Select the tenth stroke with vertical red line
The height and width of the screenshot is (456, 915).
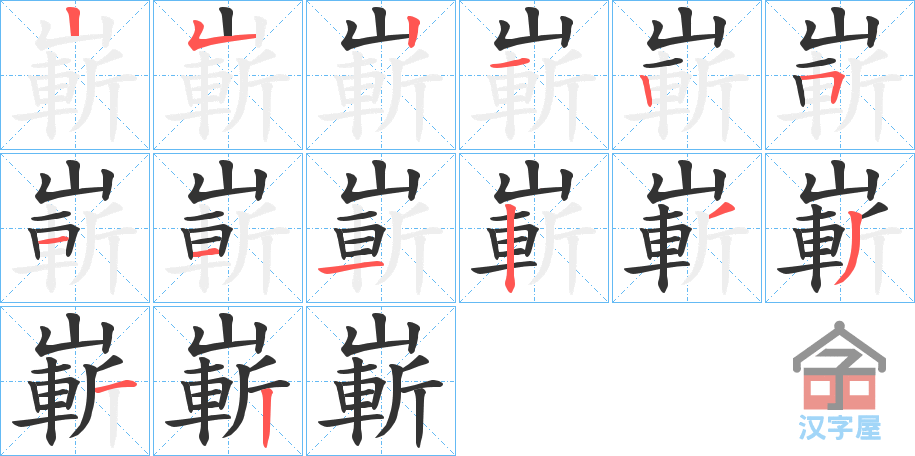(534, 228)
